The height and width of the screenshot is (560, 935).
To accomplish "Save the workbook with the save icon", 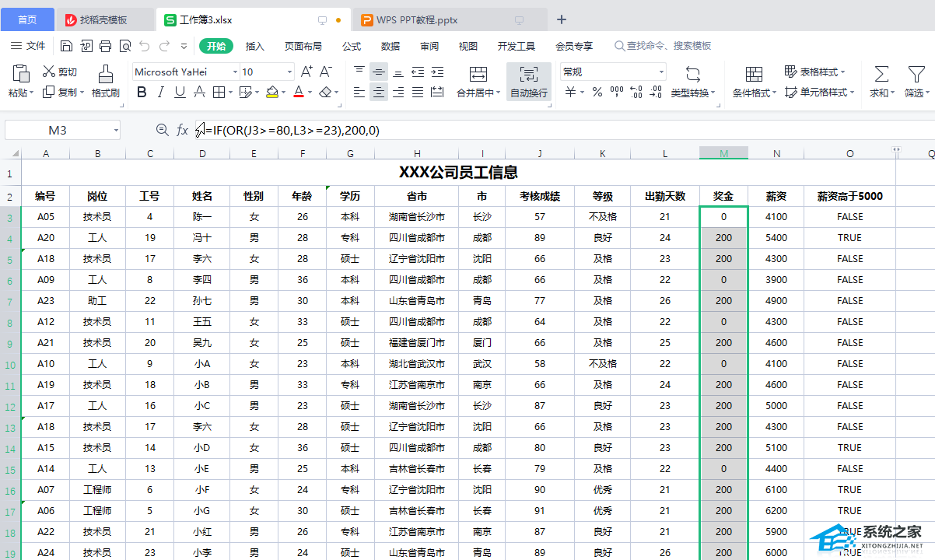I will point(67,46).
